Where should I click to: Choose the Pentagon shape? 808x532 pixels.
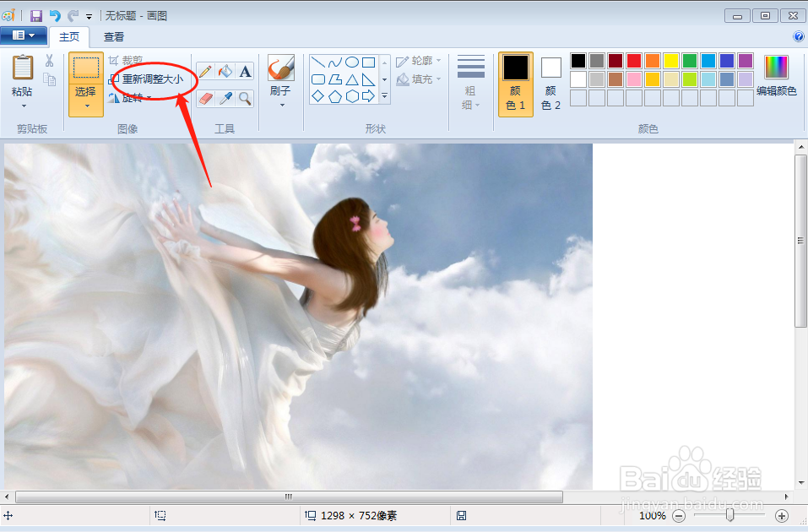[x=335, y=96]
